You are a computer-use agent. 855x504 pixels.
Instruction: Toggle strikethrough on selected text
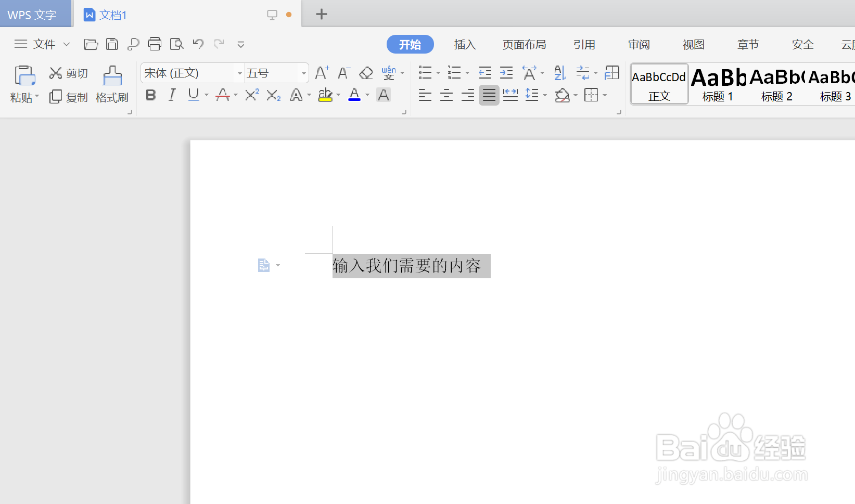(x=223, y=95)
